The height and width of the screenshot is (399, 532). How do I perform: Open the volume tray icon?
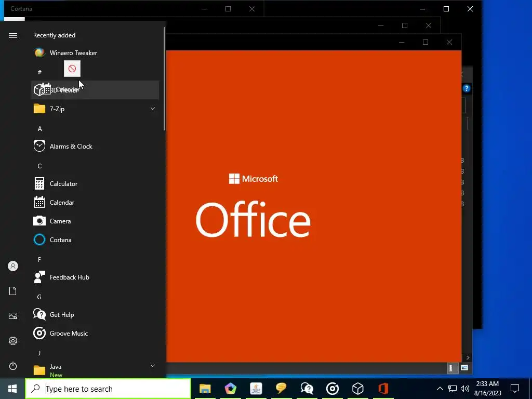pos(465,389)
